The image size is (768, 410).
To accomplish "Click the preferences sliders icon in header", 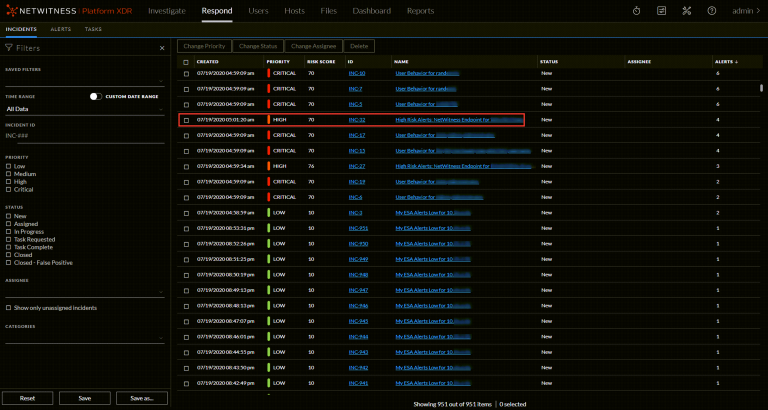I will click(662, 11).
